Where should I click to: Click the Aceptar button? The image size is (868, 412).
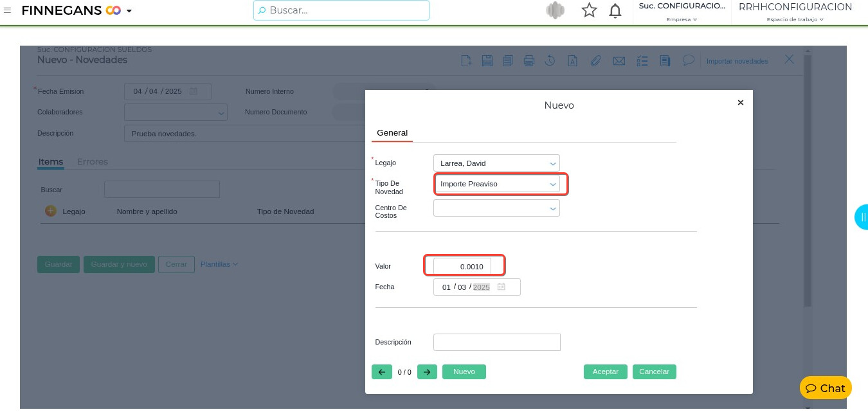click(606, 372)
